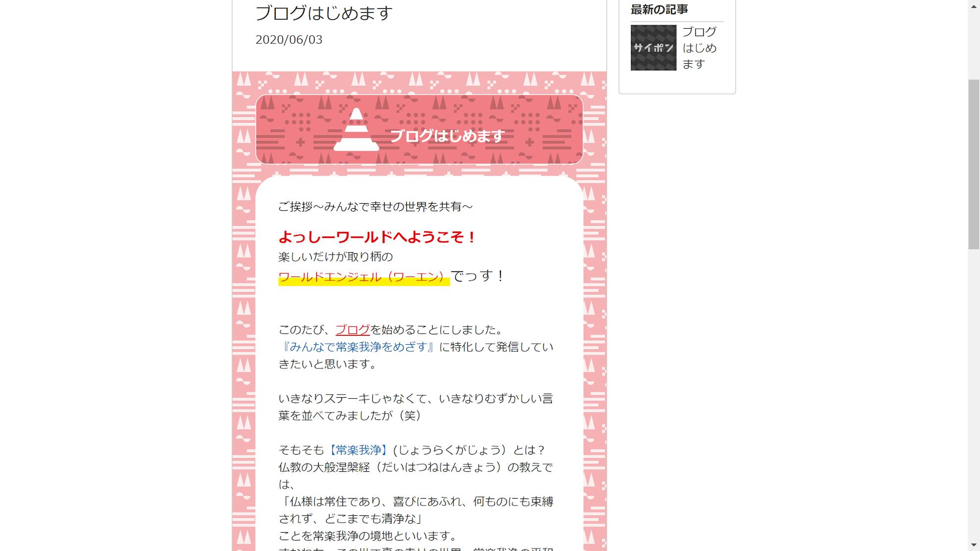Screen dimensions: 980x551
Task: Click the 楽しいだけが取り柄の text line
Action: pos(336,257)
